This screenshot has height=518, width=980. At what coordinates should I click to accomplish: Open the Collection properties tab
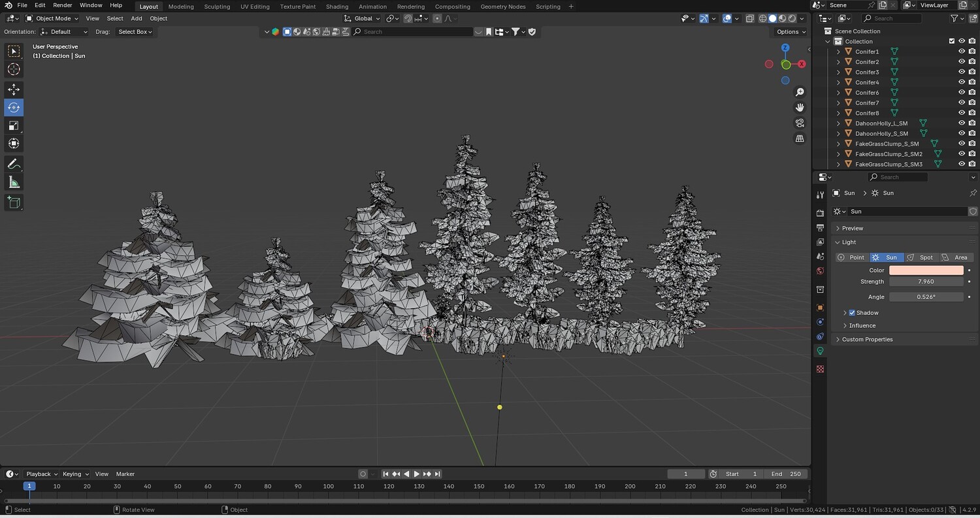tap(821, 289)
